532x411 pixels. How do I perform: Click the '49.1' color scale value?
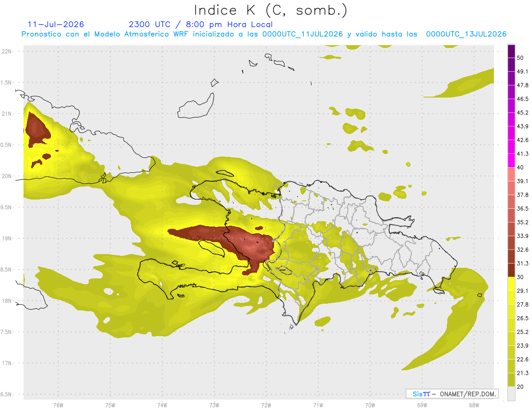tap(523, 71)
